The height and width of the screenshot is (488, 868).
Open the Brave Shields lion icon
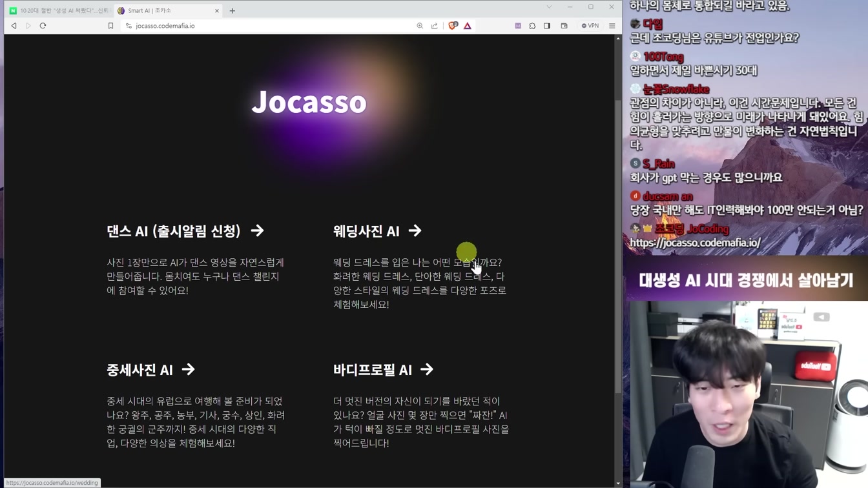(x=453, y=26)
